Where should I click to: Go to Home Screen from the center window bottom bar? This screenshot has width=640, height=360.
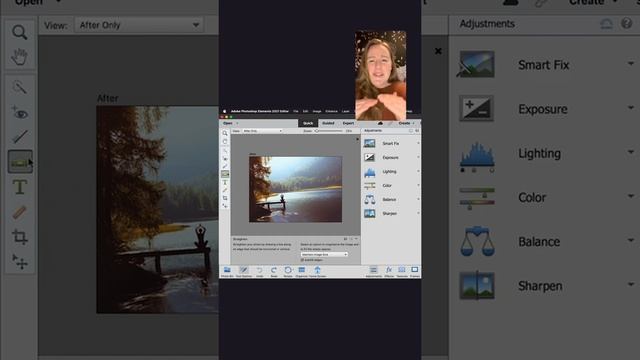pyautogui.click(x=317, y=271)
